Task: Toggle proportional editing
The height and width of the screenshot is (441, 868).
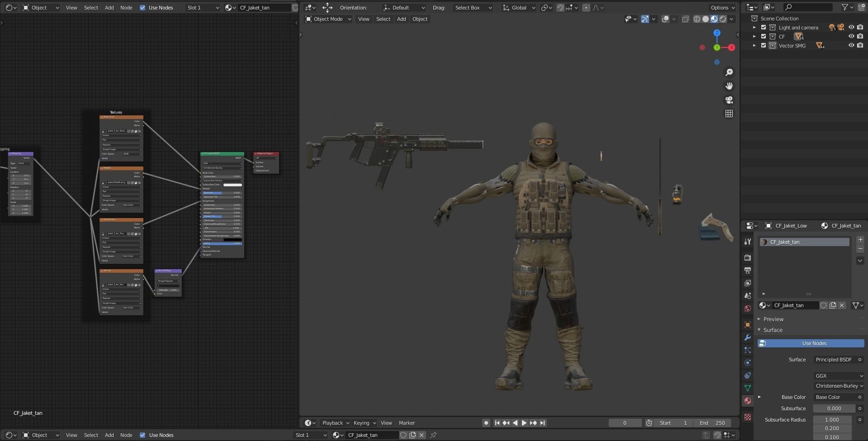Action: click(x=586, y=8)
